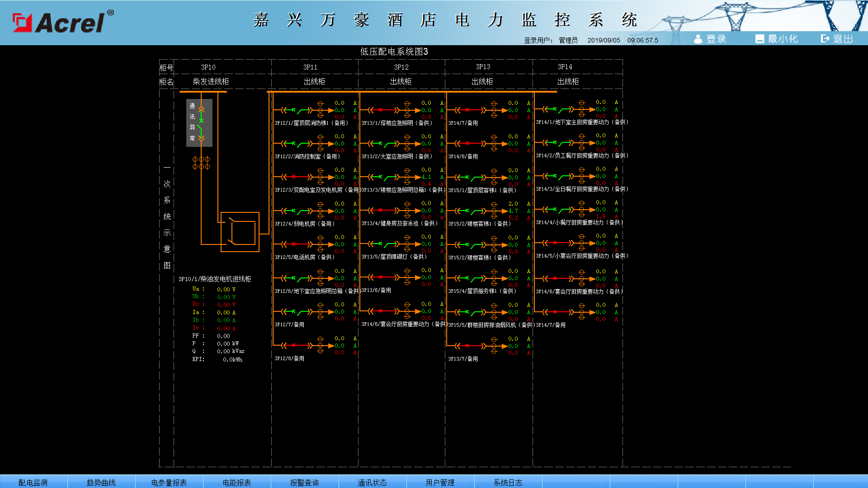Image resolution: width=868 pixels, height=488 pixels.
Task: Click the 登录 login button
Action: pos(710,39)
